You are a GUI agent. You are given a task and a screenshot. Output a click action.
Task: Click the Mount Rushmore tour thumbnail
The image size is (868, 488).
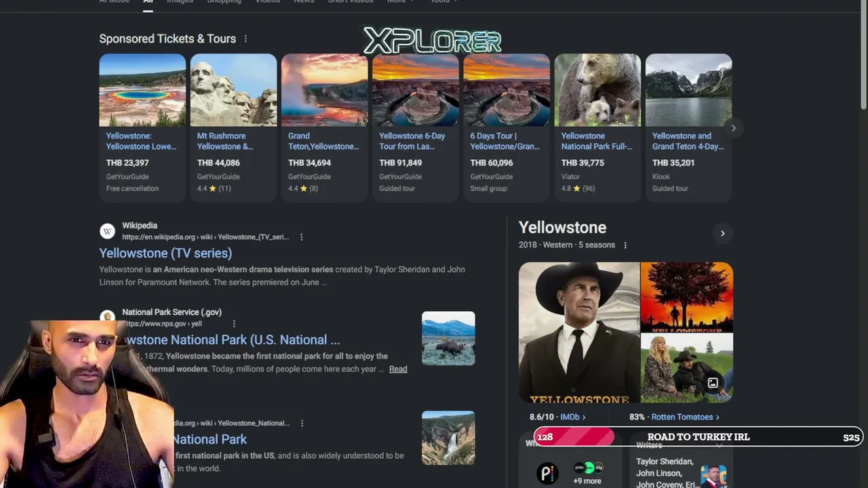pyautogui.click(x=233, y=90)
